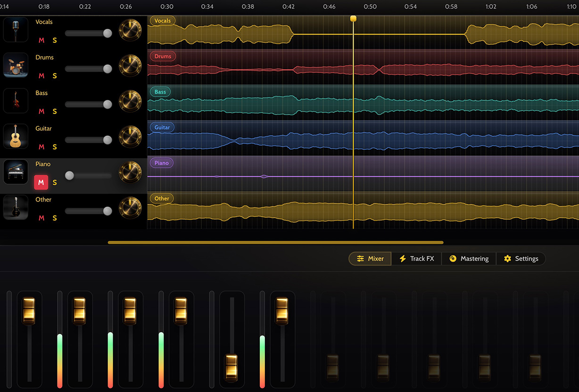This screenshot has height=392, width=579.
Task: Click the Mastering knob icon
Action: 454,258
